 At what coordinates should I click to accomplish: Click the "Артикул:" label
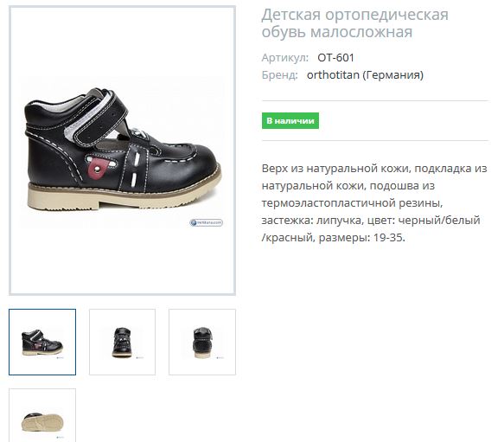coord(285,58)
